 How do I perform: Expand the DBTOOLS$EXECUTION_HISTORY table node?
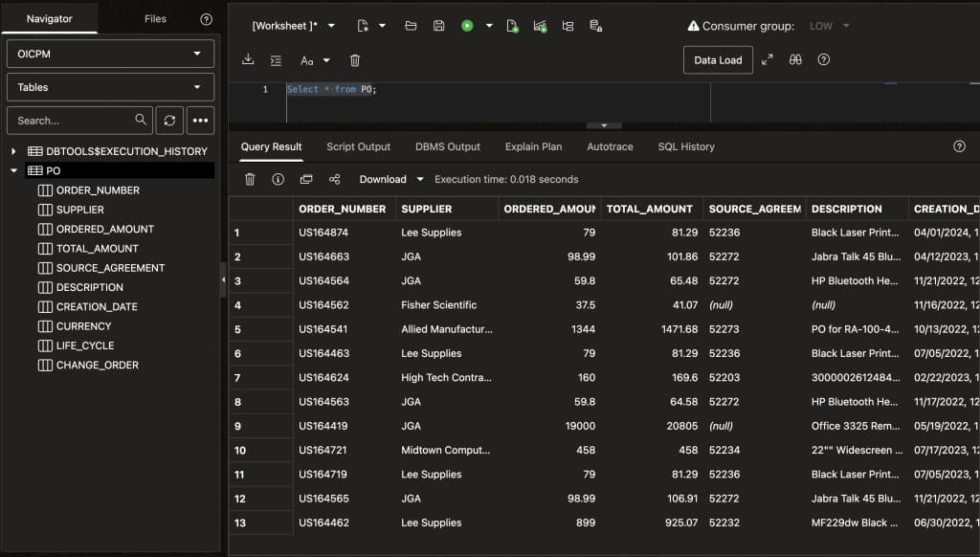(x=13, y=151)
